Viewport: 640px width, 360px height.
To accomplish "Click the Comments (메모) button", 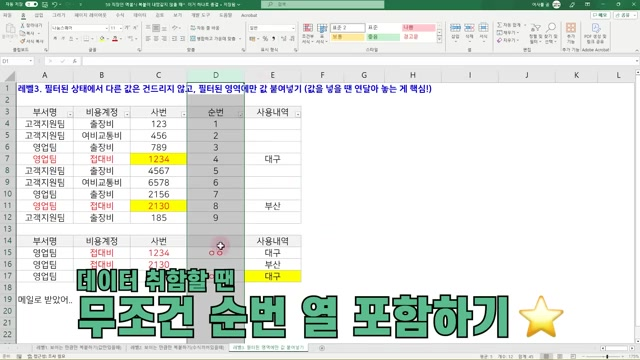I will click(x=600, y=15).
